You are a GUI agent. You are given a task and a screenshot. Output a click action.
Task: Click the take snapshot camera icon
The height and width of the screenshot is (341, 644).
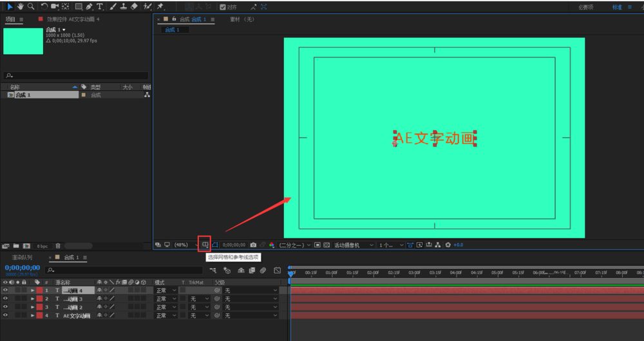253,245
